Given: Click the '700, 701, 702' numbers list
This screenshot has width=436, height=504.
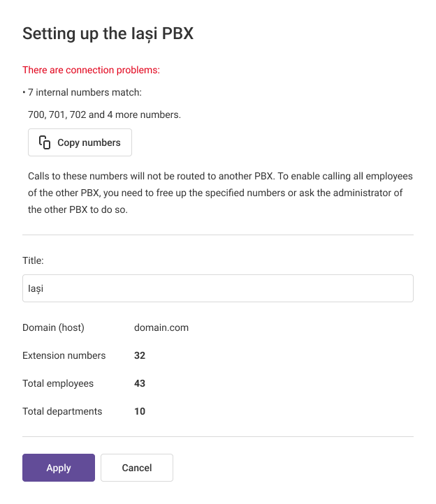Looking at the screenshot, I should click(x=104, y=114).
